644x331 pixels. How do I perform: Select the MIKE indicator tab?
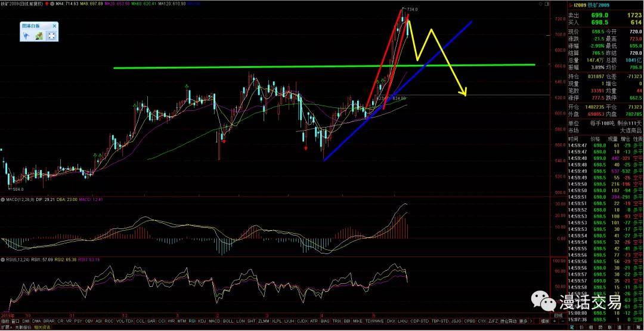tap(358, 321)
